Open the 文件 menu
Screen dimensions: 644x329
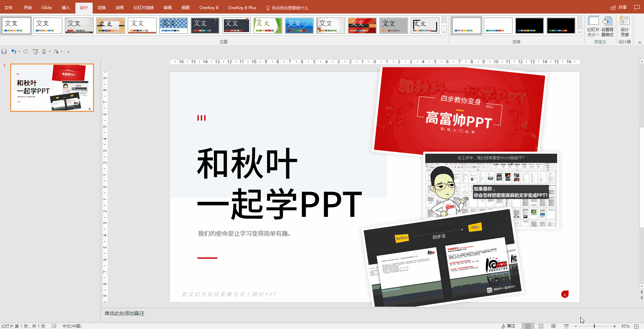[8, 7]
